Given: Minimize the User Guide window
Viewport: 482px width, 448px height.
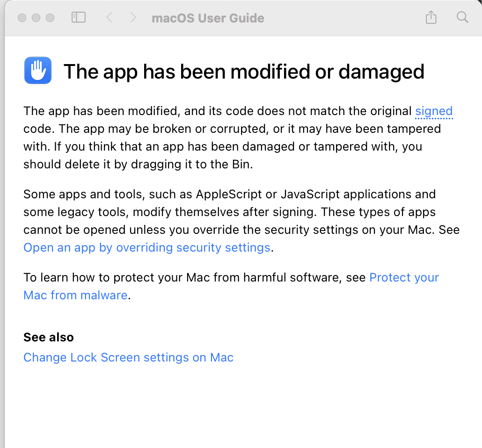Looking at the screenshot, I should point(36,18).
